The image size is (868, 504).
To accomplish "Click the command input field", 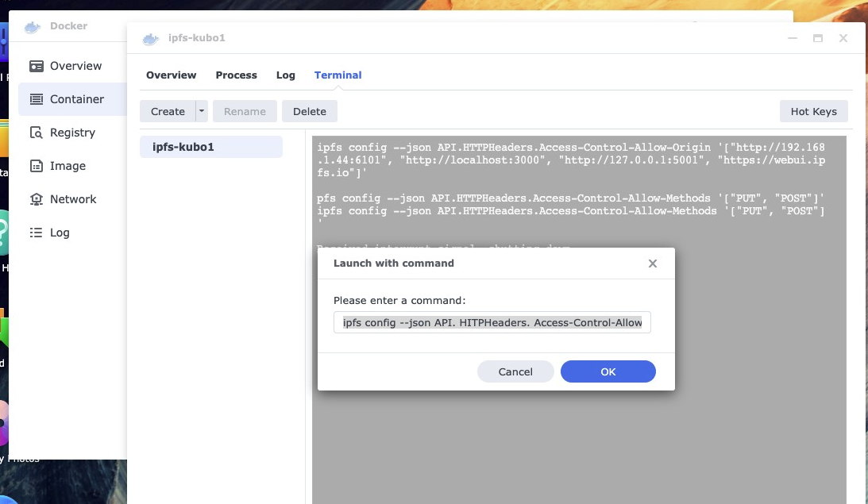I will [492, 323].
